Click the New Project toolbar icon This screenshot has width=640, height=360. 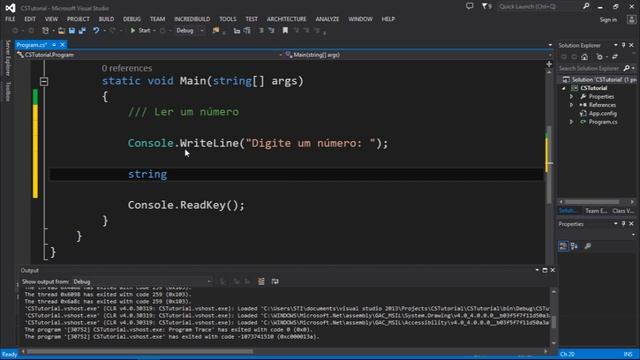46,31
